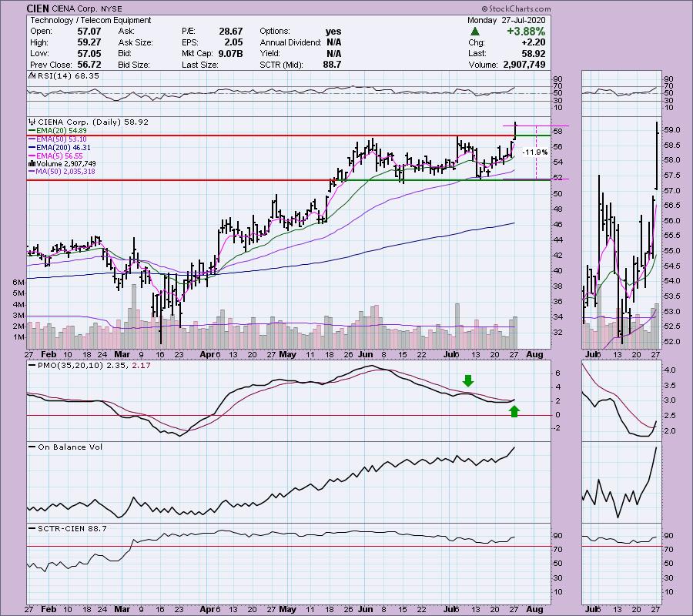Click the SCTR (Mid) value 88.7
The height and width of the screenshot is (616, 693).
332,65
